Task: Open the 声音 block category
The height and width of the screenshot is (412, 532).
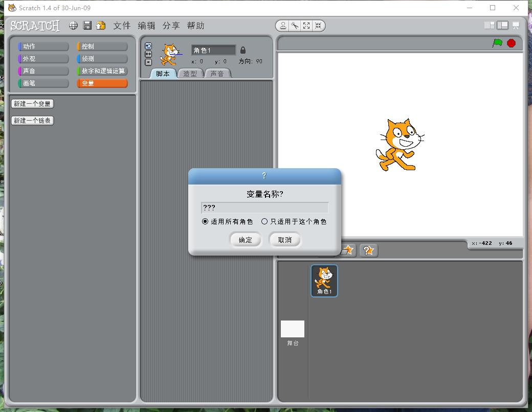Action: point(43,71)
